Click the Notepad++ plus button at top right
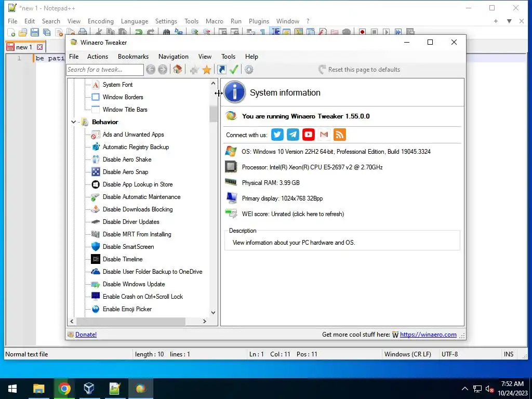532x399 pixels. pyautogui.click(x=496, y=21)
